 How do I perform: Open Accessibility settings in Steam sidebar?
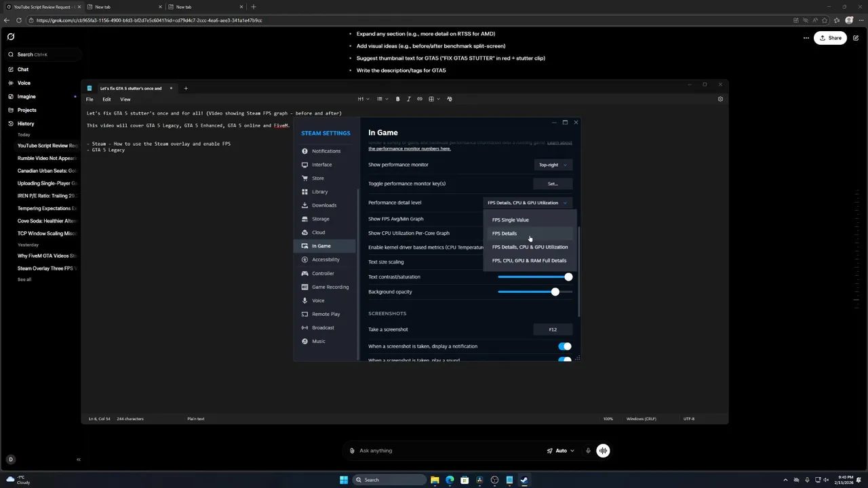(325, 260)
